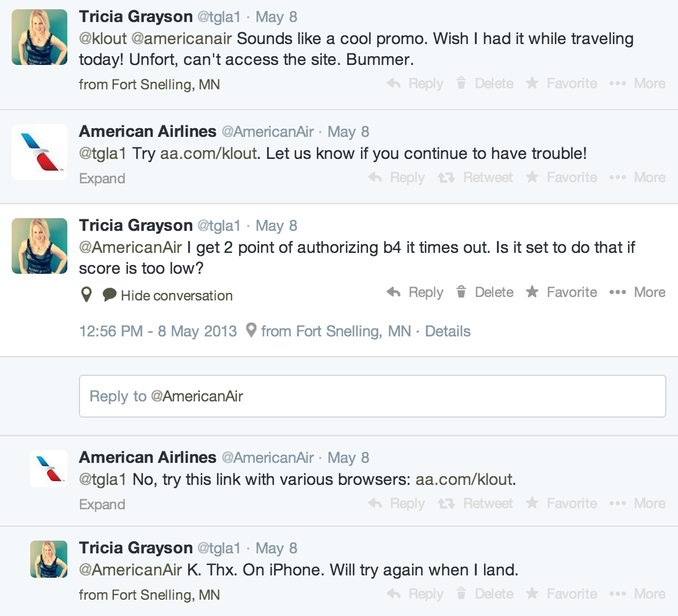Favorite the 'Let us know' American Airlines tweet
Screen dimensions: 678x616
[x=561, y=177]
